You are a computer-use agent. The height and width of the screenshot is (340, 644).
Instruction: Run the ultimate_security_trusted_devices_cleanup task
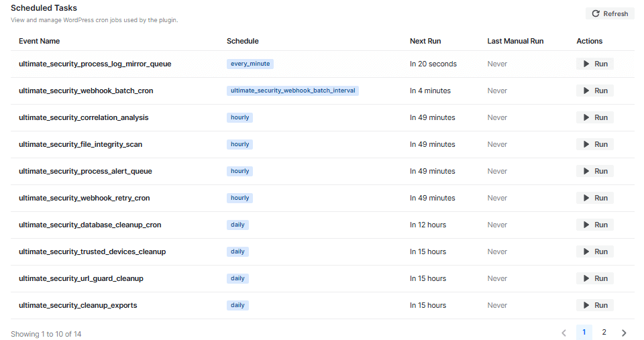pyautogui.click(x=594, y=251)
